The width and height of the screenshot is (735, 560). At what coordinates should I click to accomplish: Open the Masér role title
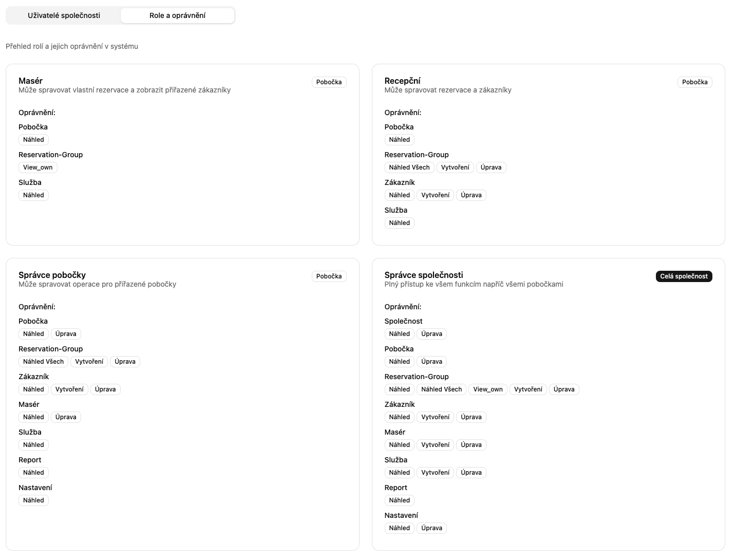tap(30, 81)
